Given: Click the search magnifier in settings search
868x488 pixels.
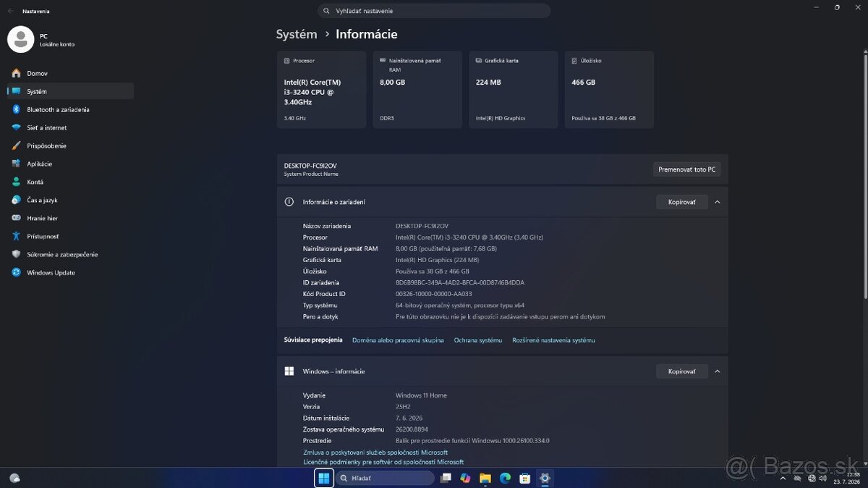Looking at the screenshot, I should pos(328,11).
